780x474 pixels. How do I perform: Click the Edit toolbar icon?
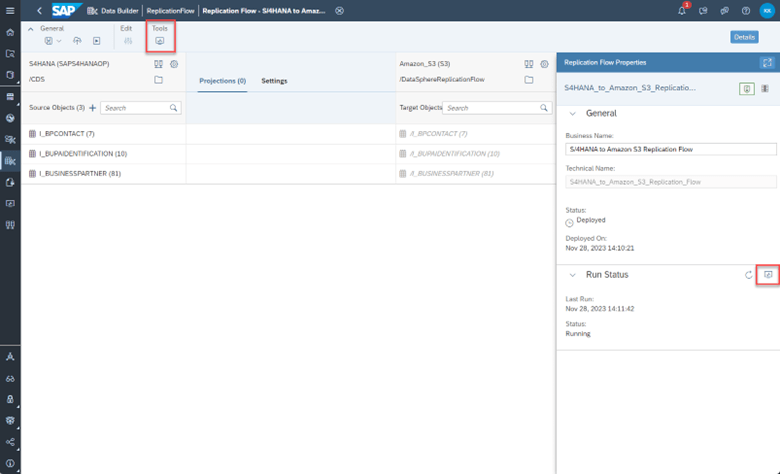[128, 41]
